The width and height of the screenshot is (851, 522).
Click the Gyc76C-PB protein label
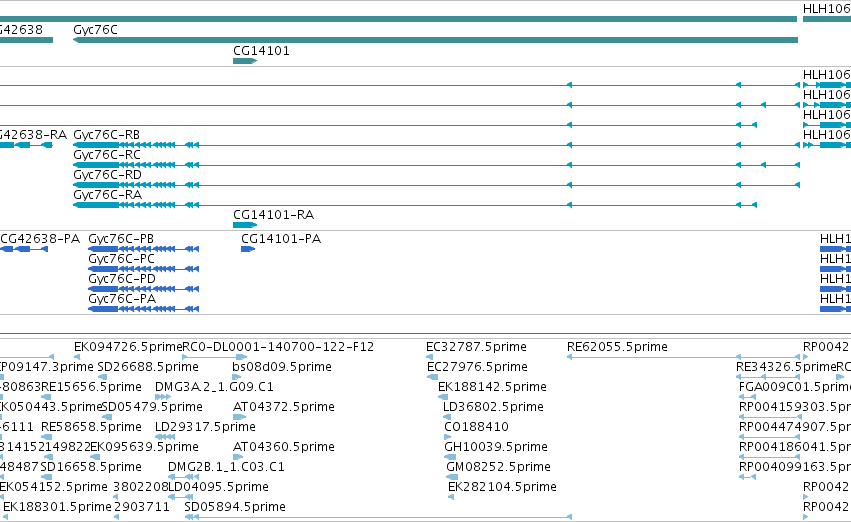tap(121, 239)
